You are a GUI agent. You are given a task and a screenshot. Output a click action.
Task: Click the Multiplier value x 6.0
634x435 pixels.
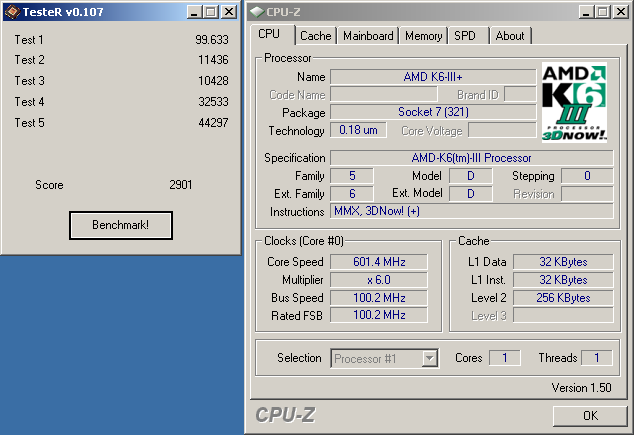(x=379, y=280)
